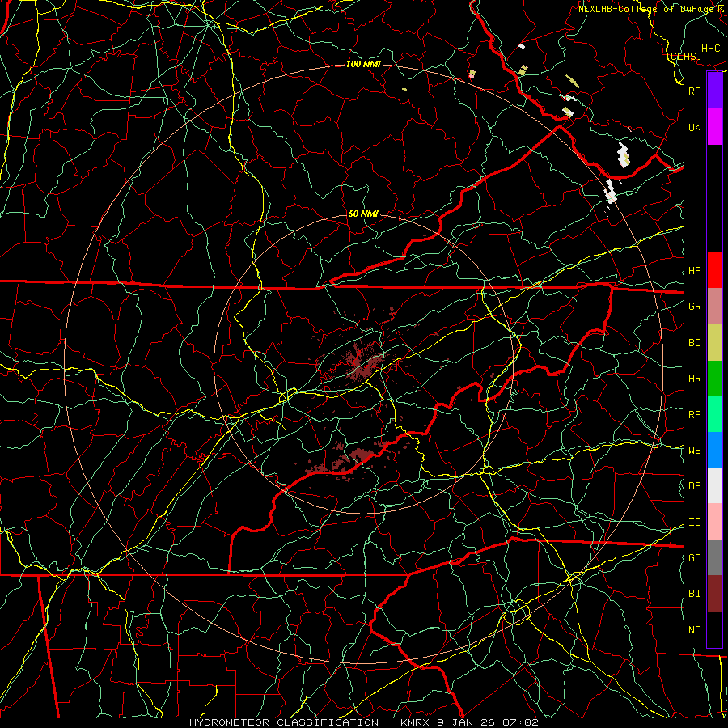The image size is (728, 728).
Task: Select the pink-brown GR legend swatch
Action: coord(714,307)
